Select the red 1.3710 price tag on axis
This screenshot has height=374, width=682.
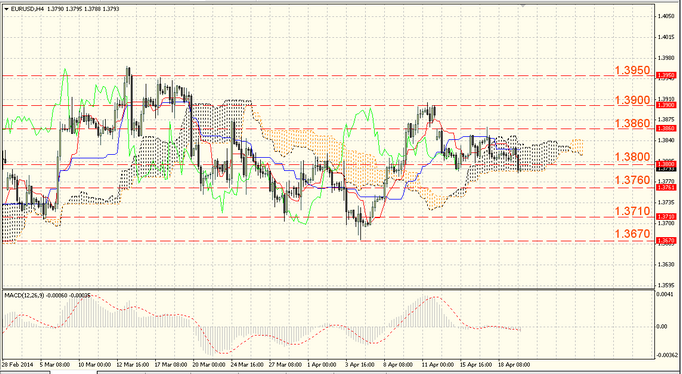[x=666, y=216]
